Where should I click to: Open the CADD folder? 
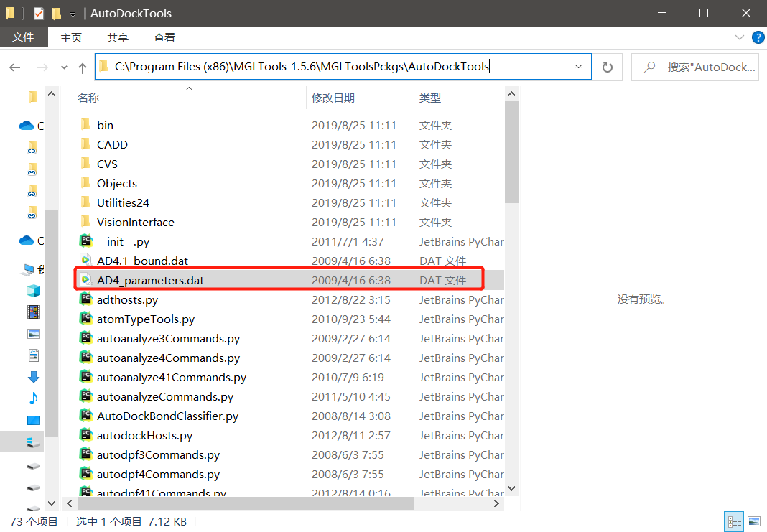[x=112, y=145]
